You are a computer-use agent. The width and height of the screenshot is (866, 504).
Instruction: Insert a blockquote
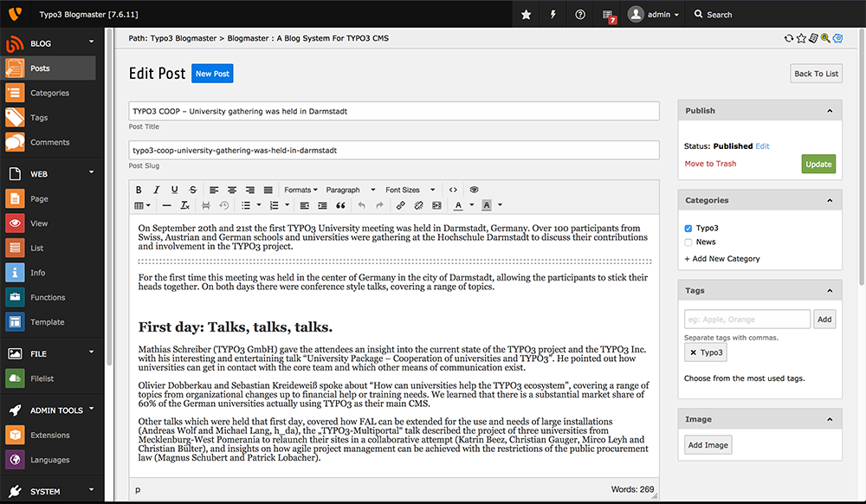(x=340, y=205)
